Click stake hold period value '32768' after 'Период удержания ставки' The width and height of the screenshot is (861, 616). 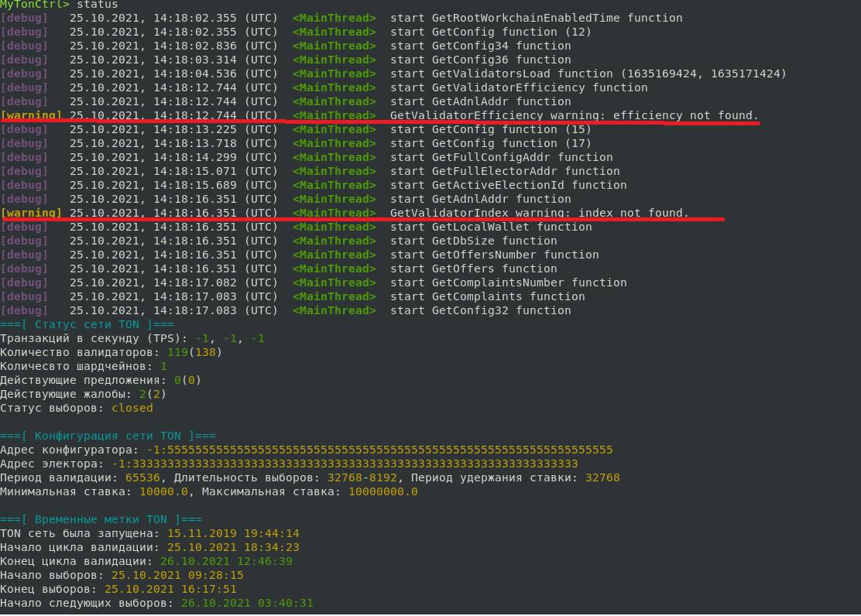point(602,477)
